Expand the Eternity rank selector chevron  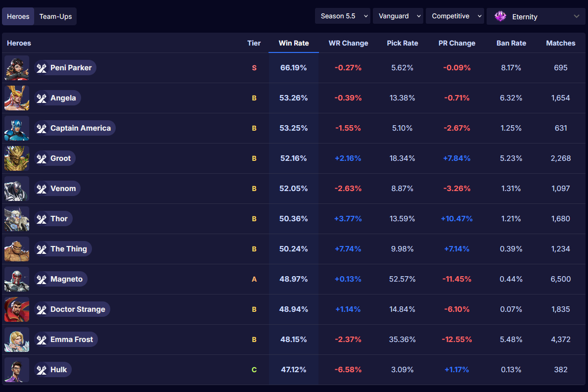point(577,16)
